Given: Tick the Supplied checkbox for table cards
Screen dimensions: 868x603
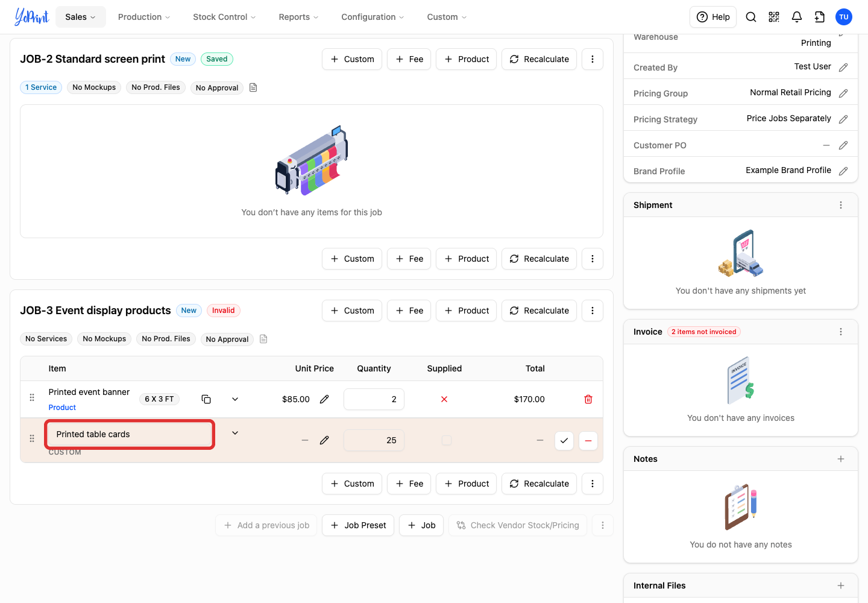Looking at the screenshot, I should click(447, 440).
